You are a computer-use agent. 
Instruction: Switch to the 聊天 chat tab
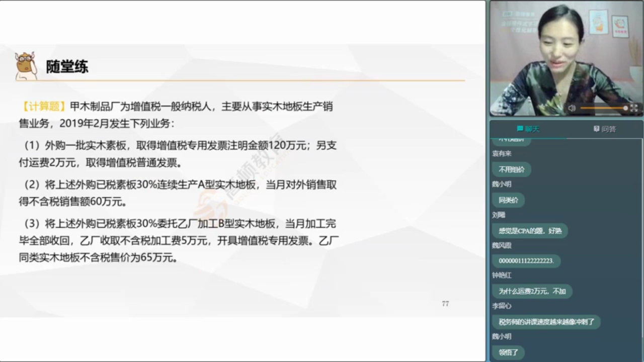[528, 129]
